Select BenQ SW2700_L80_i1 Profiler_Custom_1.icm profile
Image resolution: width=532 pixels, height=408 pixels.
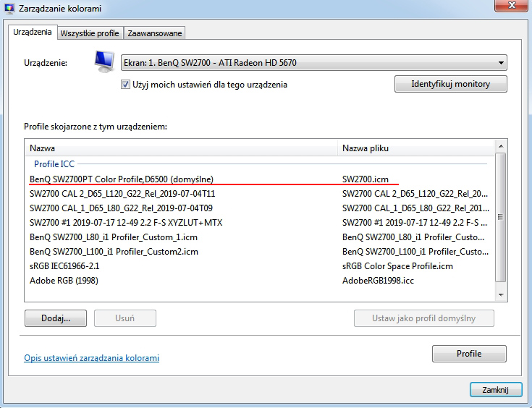tap(260, 237)
